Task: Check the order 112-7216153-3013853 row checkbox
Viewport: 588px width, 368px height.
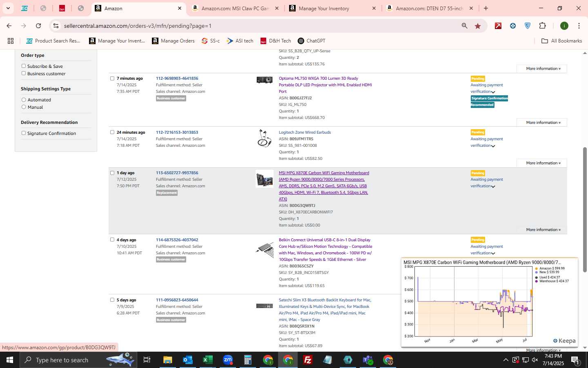Action: tap(112, 132)
